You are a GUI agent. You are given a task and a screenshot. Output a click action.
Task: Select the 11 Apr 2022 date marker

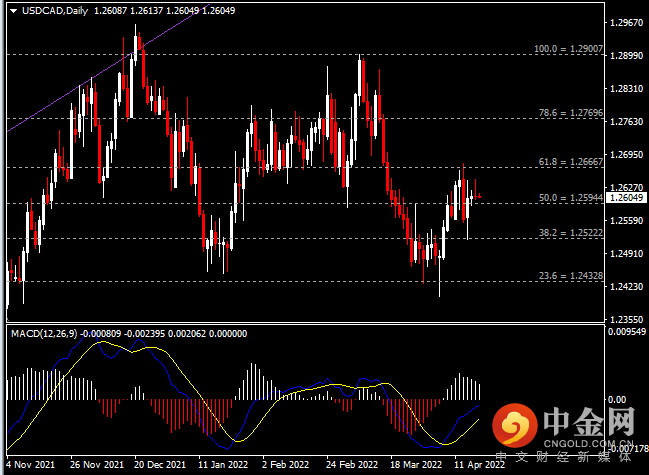click(479, 465)
